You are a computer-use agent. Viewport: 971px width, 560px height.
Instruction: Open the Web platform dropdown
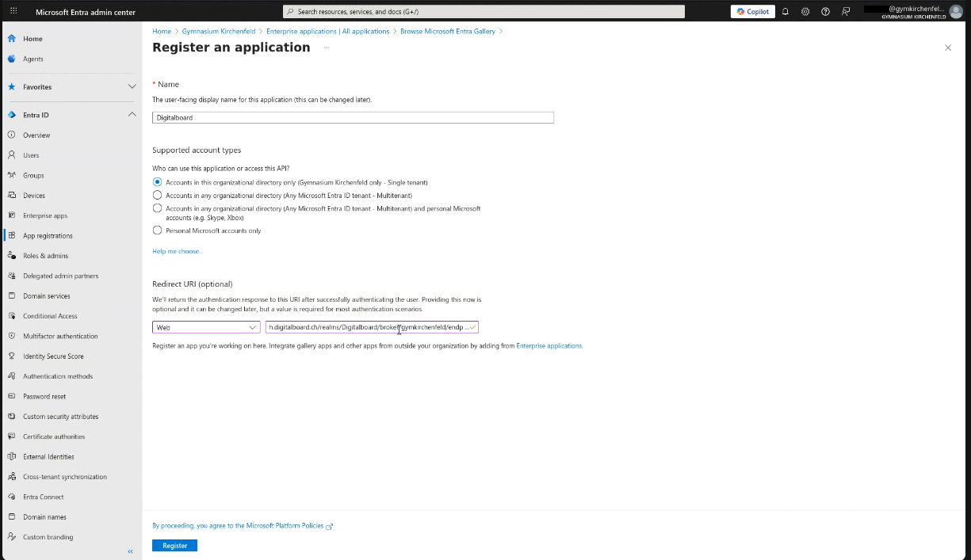tap(205, 326)
